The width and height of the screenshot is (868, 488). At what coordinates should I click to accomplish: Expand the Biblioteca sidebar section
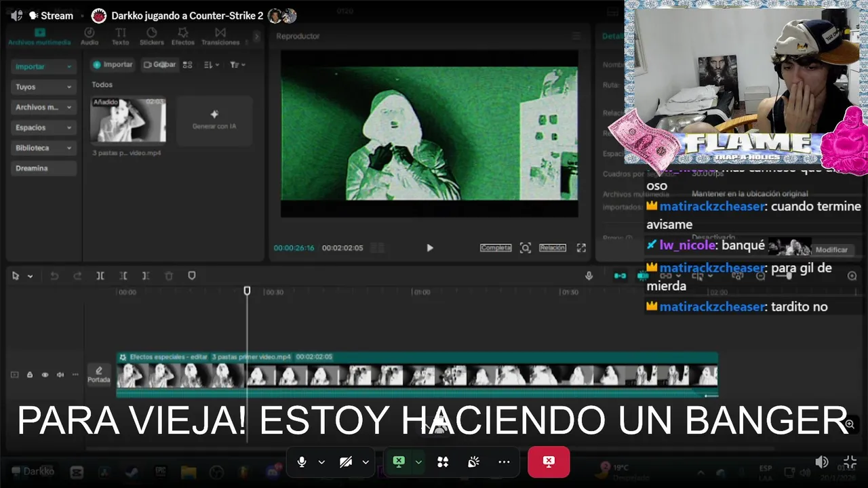point(43,148)
